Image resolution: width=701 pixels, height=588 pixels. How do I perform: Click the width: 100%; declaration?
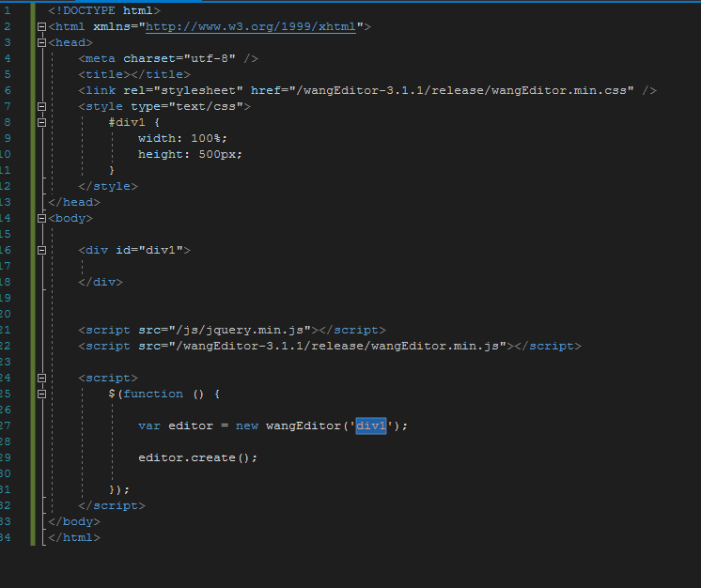pyautogui.click(x=182, y=138)
